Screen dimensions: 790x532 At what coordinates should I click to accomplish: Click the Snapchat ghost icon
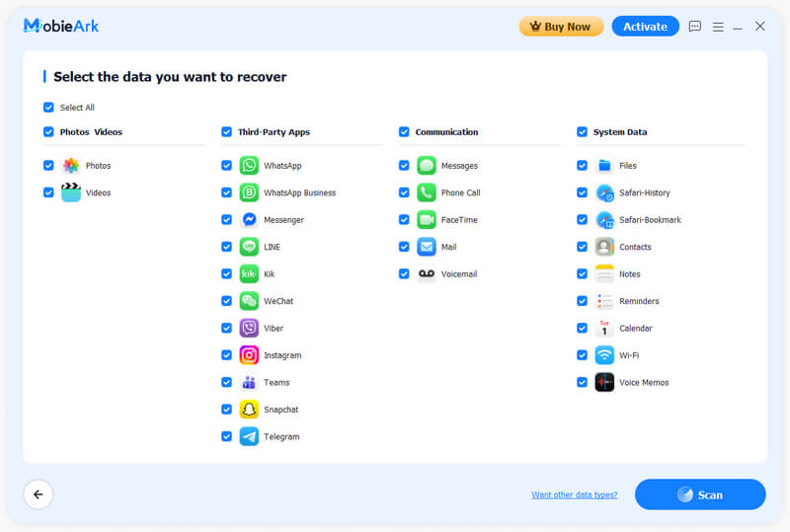pyautogui.click(x=249, y=410)
